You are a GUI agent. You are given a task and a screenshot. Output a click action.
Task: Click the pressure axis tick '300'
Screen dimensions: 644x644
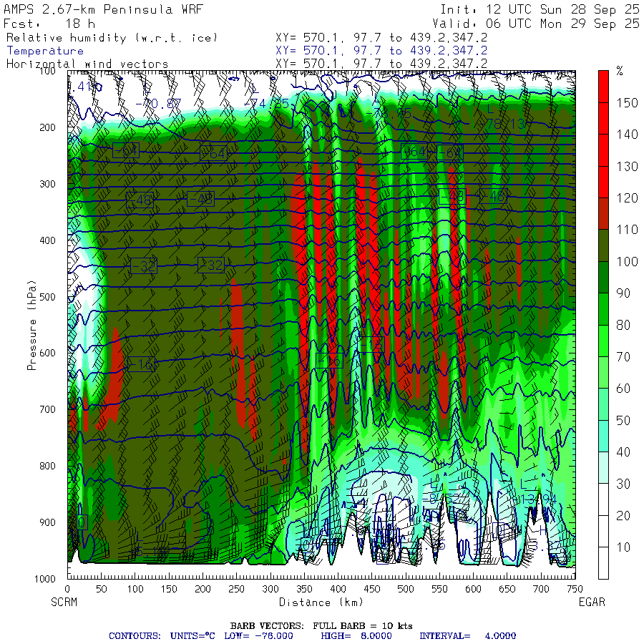point(48,184)
